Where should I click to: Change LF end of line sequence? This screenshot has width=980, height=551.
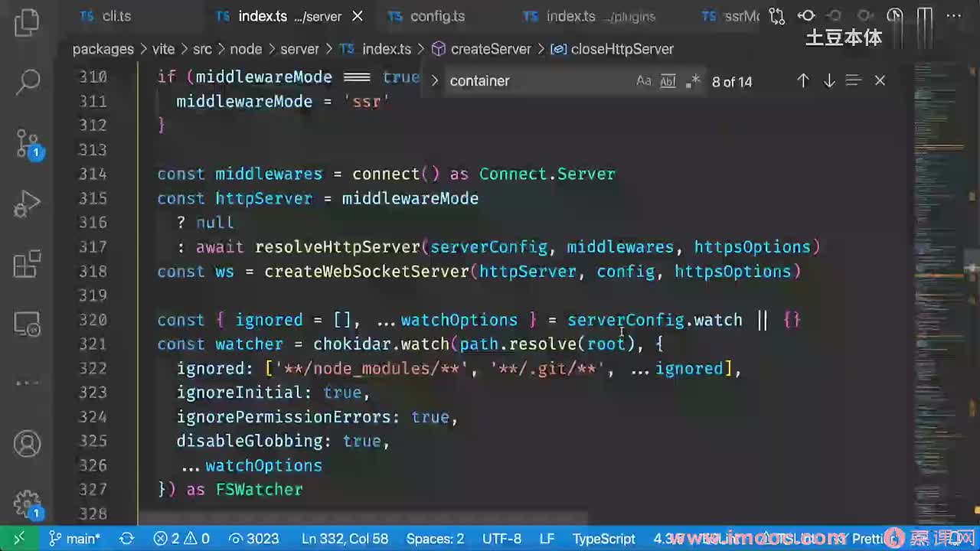coord(547,538)
